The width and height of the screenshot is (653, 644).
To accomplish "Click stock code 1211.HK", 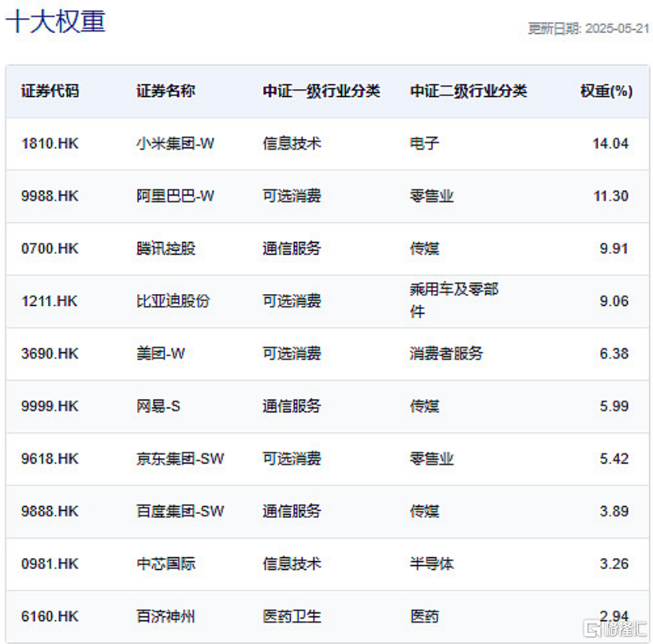I will (49, 301).
